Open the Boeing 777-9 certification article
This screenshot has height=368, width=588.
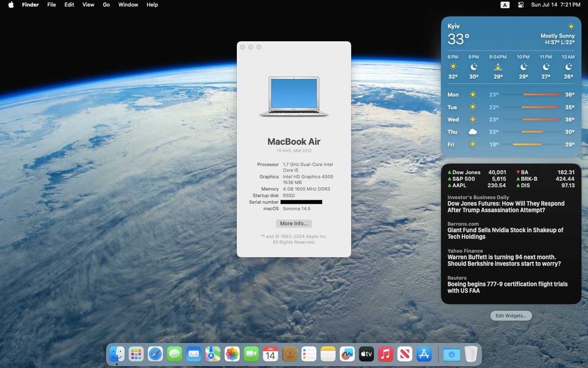(507, 287)
